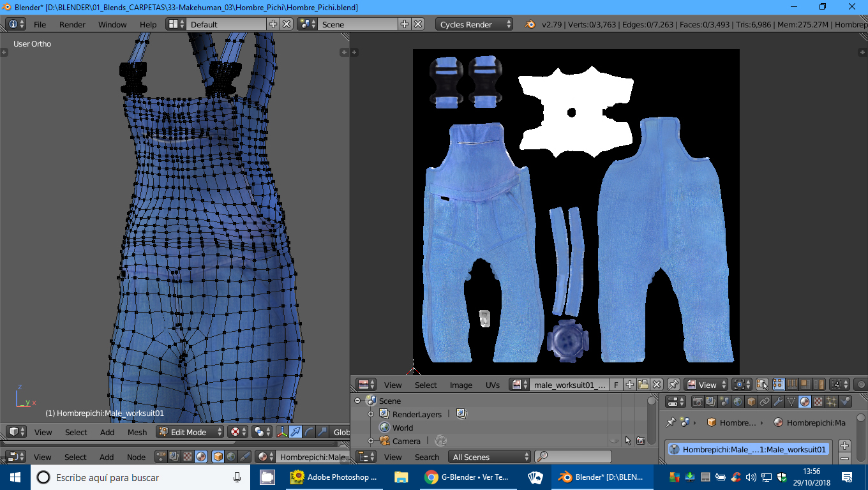Viewport: 868px width, 490px height.
Task: Toggle the 3D manipulator axes widget
Action: click(281, 432)
